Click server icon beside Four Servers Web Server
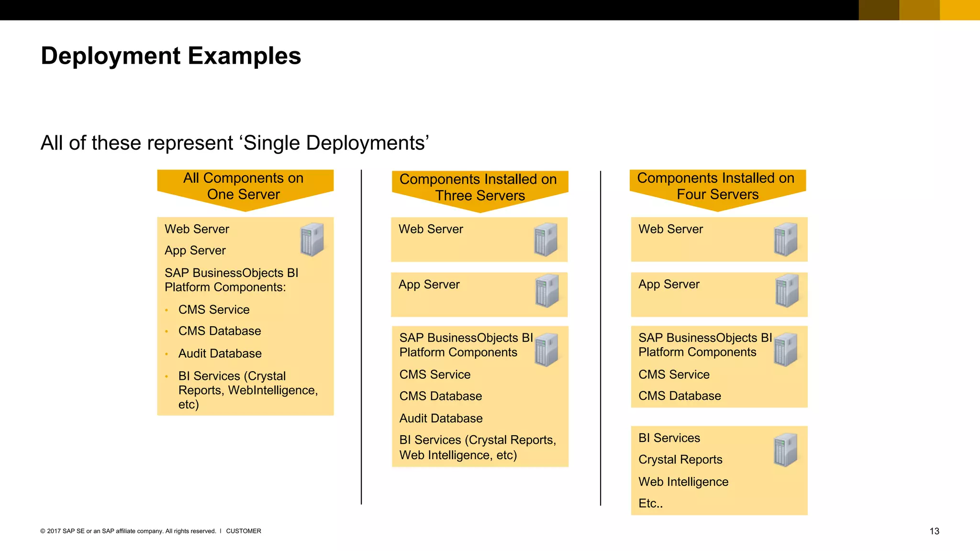This screenshot has width=980, height=551. [x=786, y=239]
